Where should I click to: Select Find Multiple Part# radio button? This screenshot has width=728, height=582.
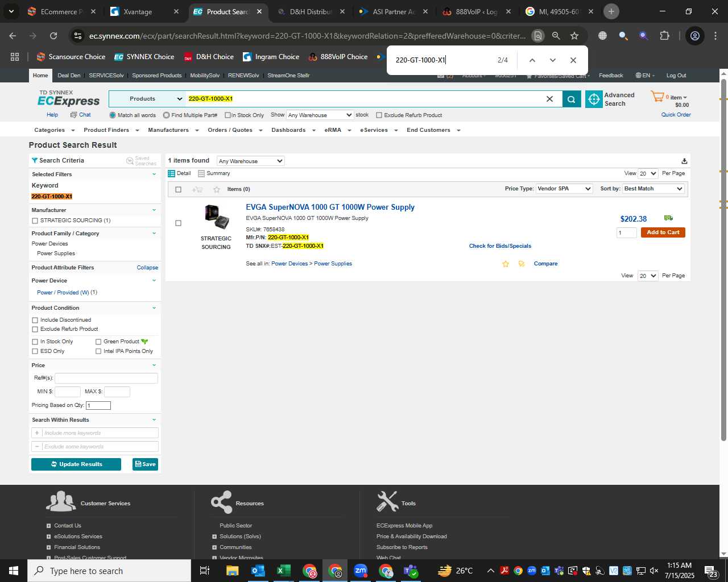tap(166, 115)
